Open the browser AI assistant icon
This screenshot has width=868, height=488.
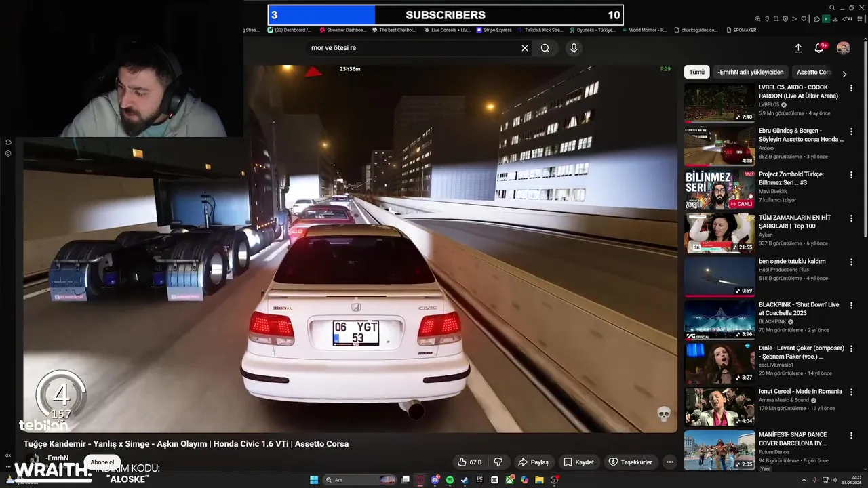click(x=847, y=19)
